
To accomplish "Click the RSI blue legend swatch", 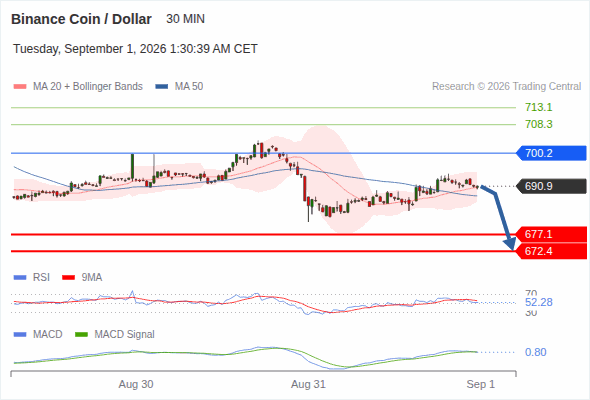I will [20, 278].
